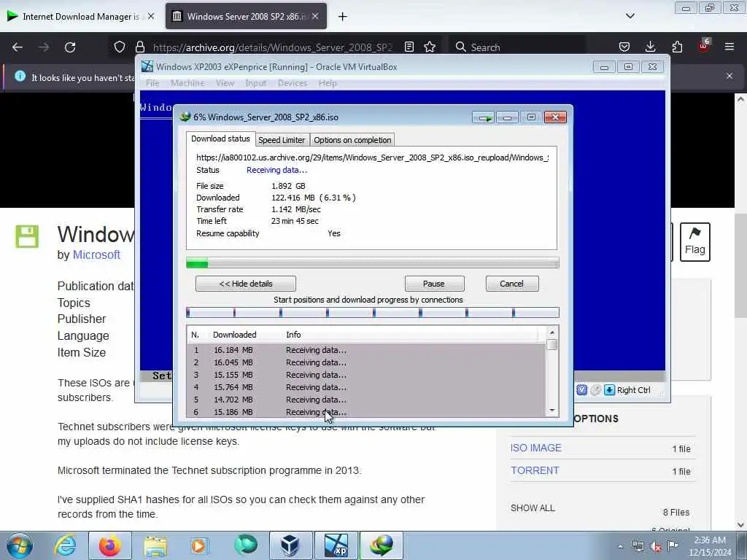Toggle Firefox reader view icon

(x=409, y=47)
